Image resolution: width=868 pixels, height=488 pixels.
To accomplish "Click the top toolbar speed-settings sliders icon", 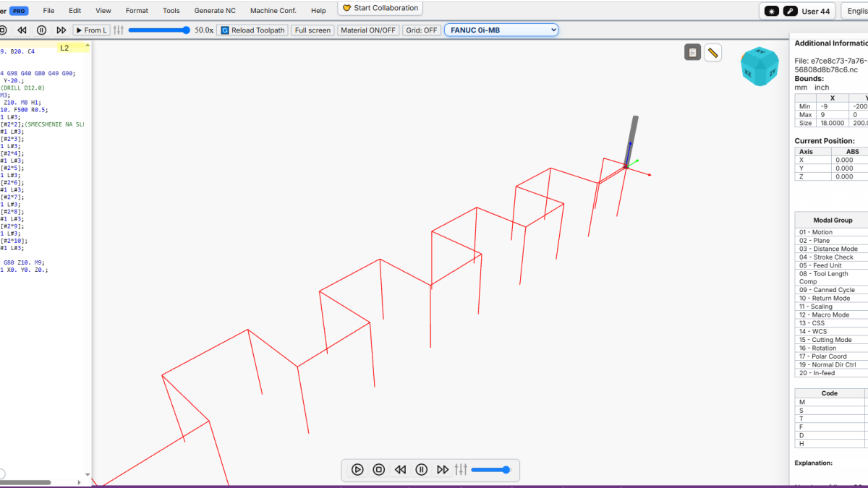I will tap(119, 30).
